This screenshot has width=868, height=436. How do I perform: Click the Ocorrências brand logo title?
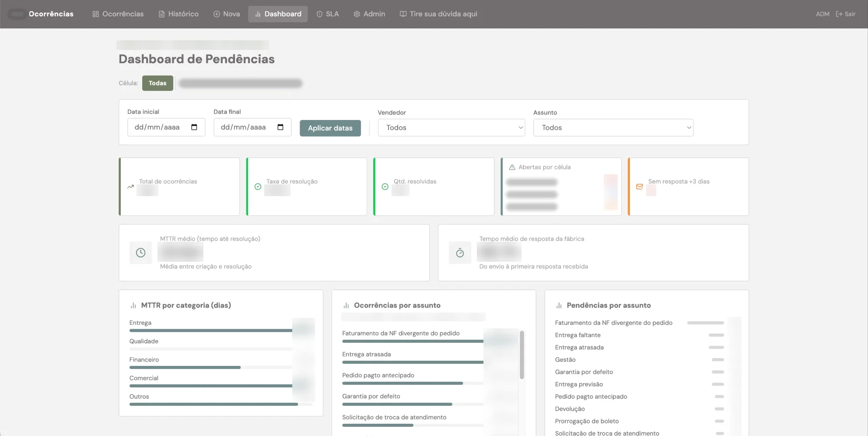(x=51, y=14)
